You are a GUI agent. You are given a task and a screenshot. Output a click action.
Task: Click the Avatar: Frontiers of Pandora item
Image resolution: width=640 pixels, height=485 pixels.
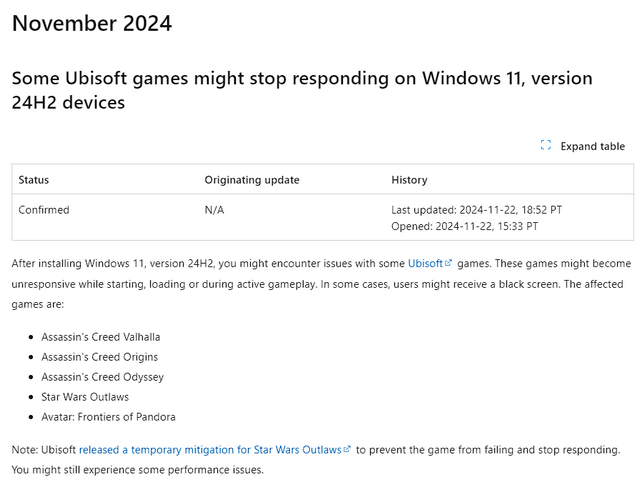coord(108,417)
